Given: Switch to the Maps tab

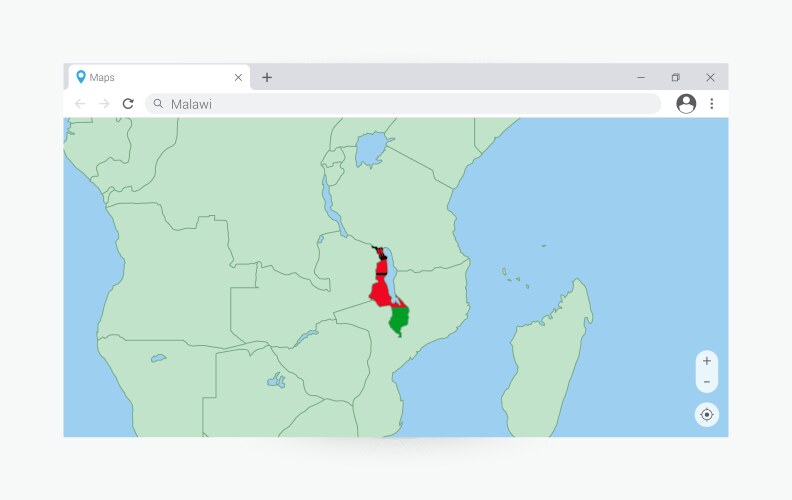Looking at the screenshot, I should point(150,77).
